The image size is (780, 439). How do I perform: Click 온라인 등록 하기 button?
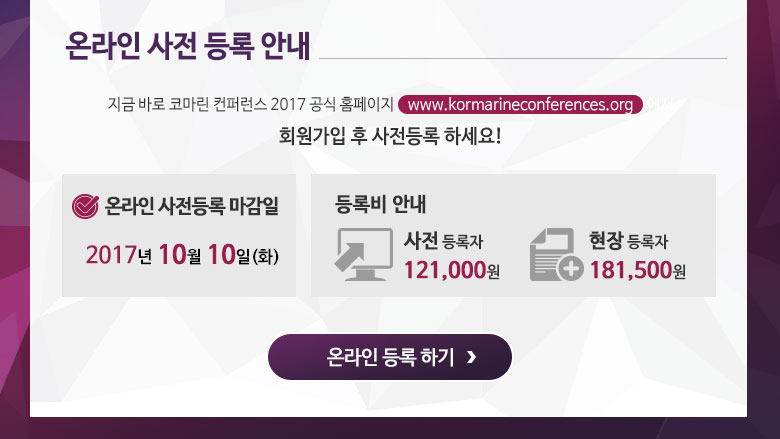click(390, 357)
